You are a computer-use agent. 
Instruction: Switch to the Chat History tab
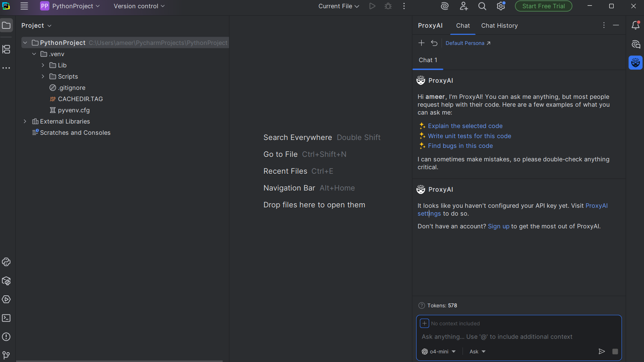pos(500,25)
